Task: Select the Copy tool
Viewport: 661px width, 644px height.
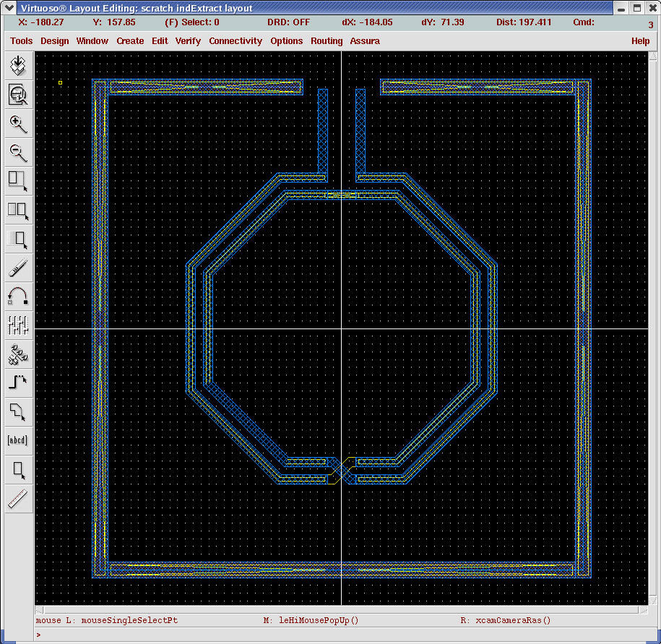Action: pyautogui.click(x=17, y=210)
